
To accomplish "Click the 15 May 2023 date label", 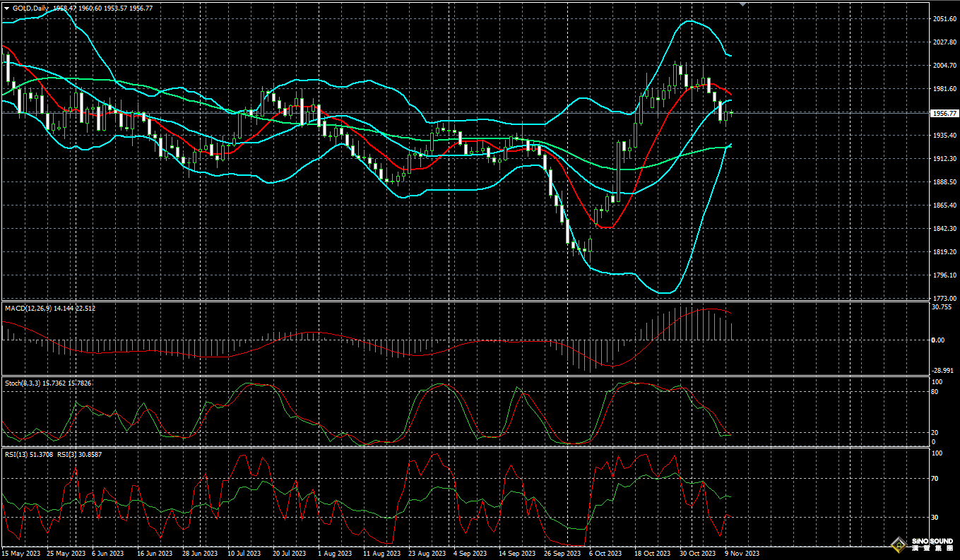I will tap(23, 554).
